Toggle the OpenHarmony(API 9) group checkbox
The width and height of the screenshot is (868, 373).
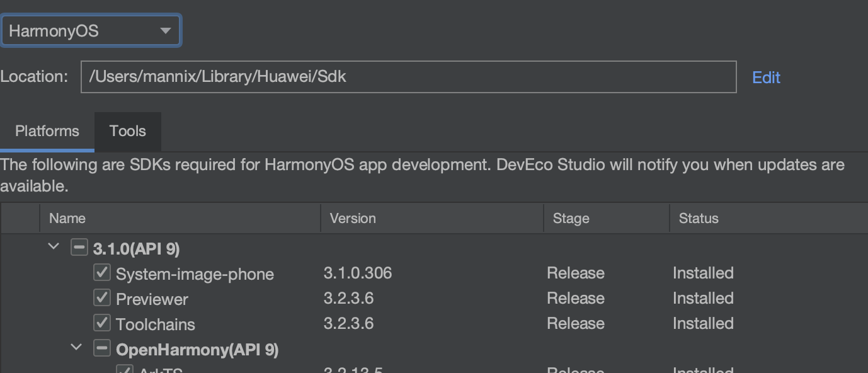[101, 348]
